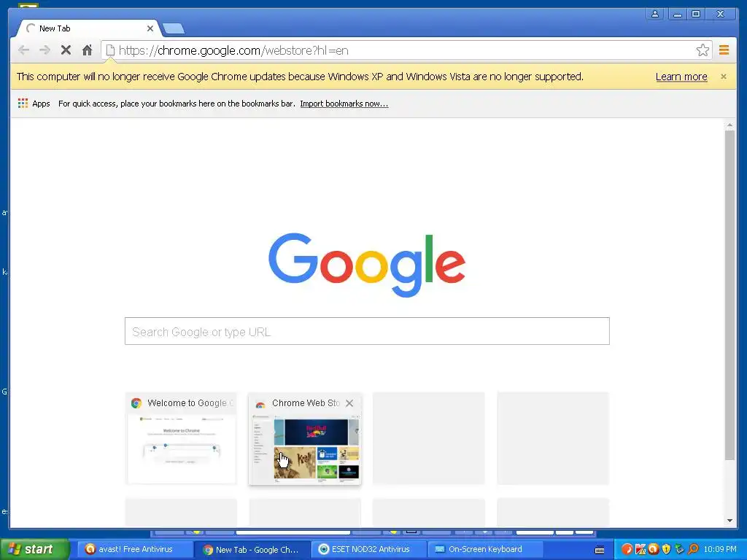Screen dimensions: 747x560
Task: Go back using the back arrow
Action: click(23, 50)
